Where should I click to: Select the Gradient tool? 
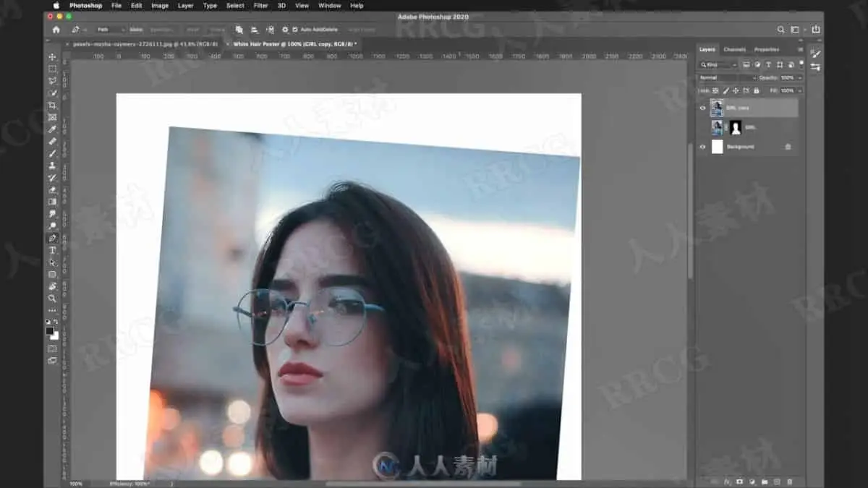pos(52,202)
